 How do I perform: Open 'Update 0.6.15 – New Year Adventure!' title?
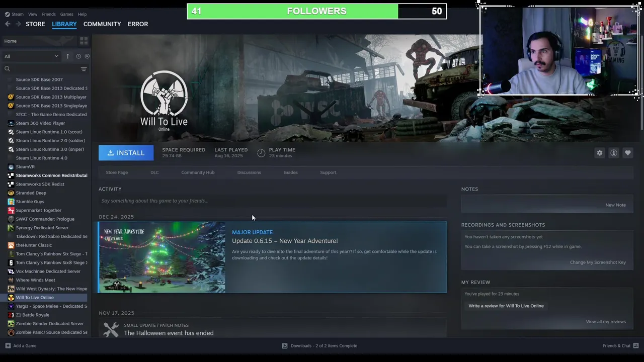[285, 241]
